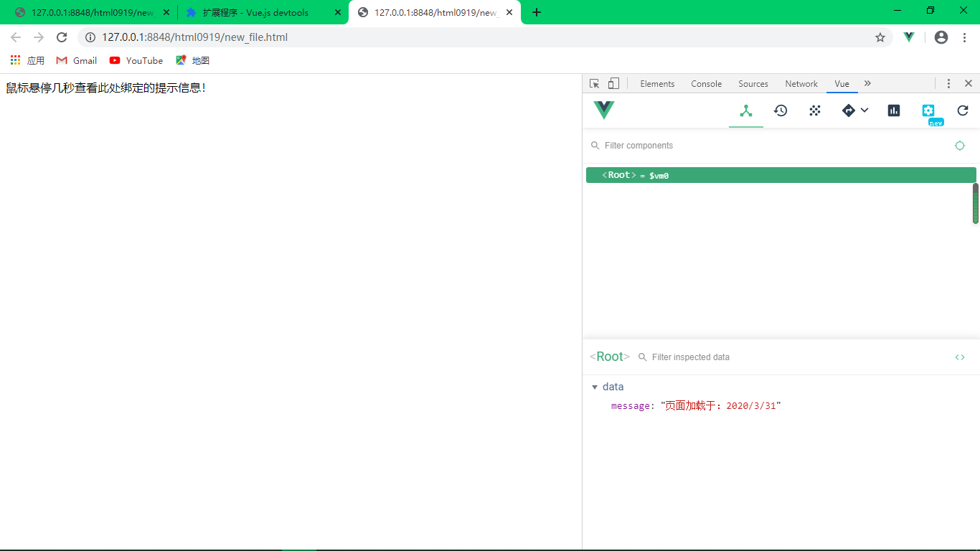Screen dimensions: 980x551
Task: Select the Components tree icon in Vue devtools
Action: [x=745, y=110]
